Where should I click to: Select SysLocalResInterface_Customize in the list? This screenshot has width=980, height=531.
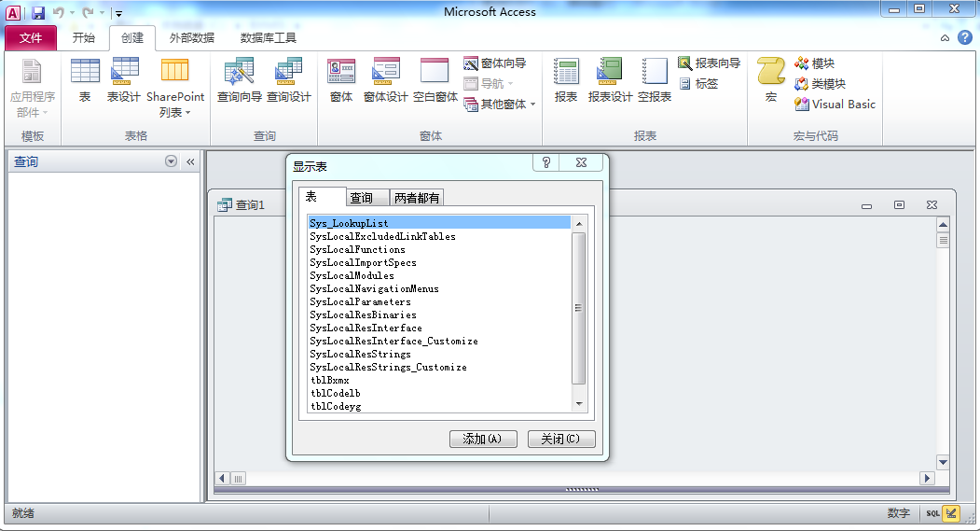[439, 342]
